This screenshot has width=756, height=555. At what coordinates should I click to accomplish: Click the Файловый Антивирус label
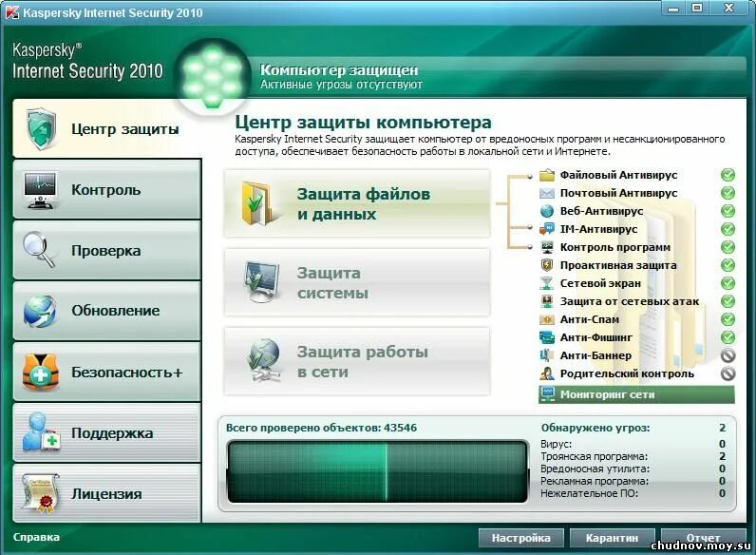pyautogui.click(x=618, y=175)
